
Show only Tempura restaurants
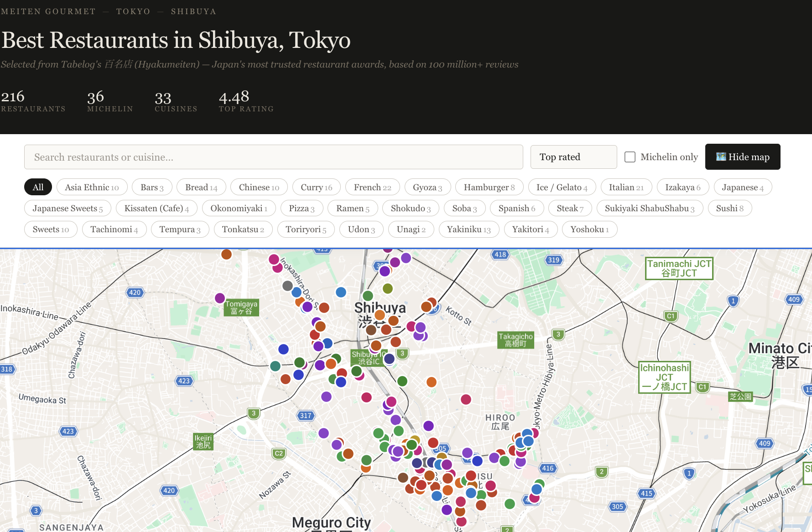(180, 229)
